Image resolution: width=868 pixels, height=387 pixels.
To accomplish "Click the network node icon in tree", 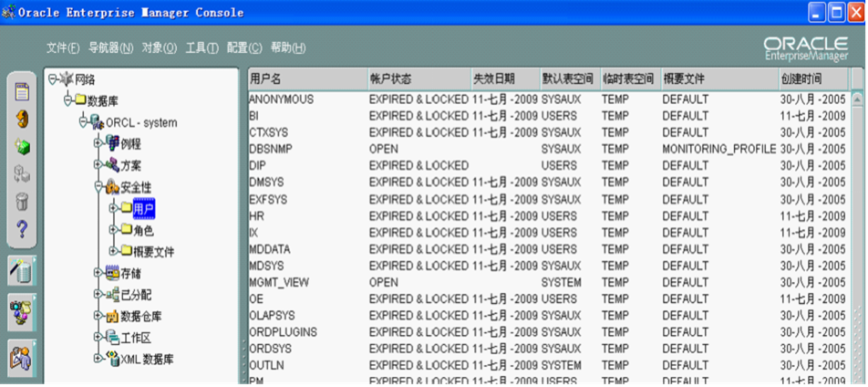I will point(67,79).
